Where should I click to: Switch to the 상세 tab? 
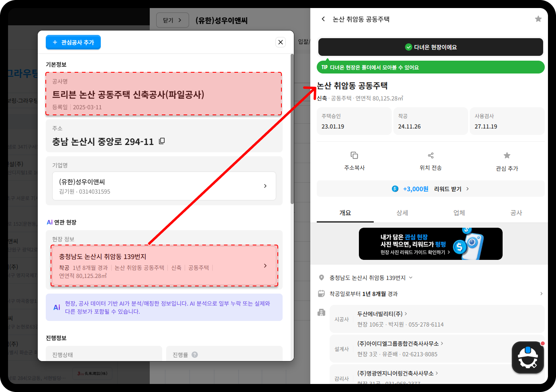402,213
